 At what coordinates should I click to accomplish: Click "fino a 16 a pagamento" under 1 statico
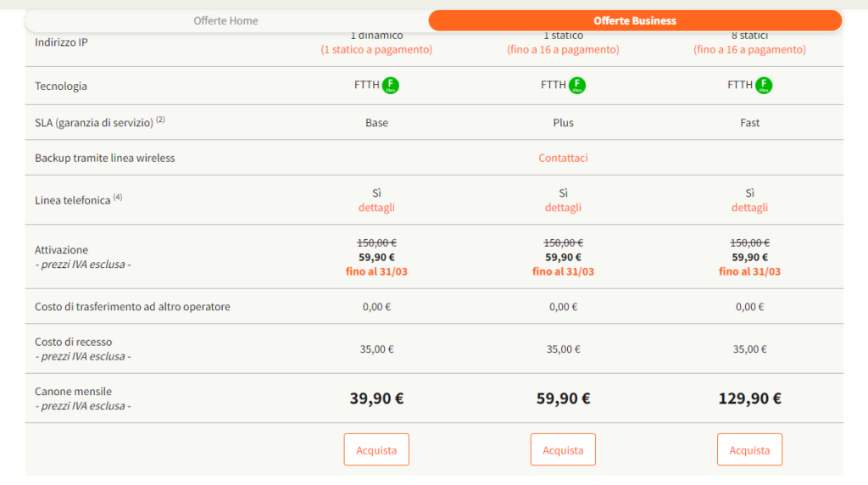(563, 50)
